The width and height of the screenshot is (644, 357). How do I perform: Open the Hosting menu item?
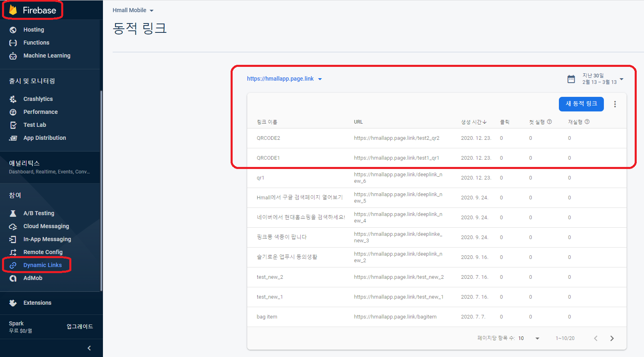(34, 30)
